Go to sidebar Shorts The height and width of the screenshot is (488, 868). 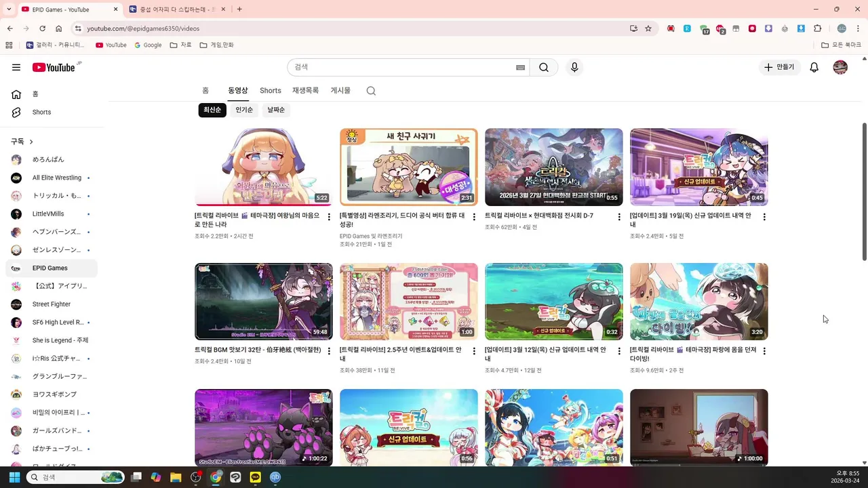click(53, 112)
